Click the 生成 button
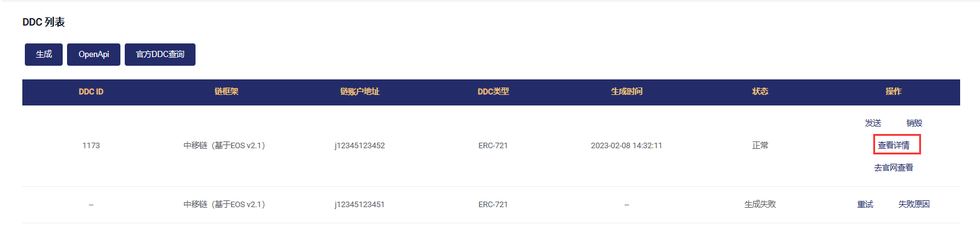980x227 pixels. coord(43,55)
